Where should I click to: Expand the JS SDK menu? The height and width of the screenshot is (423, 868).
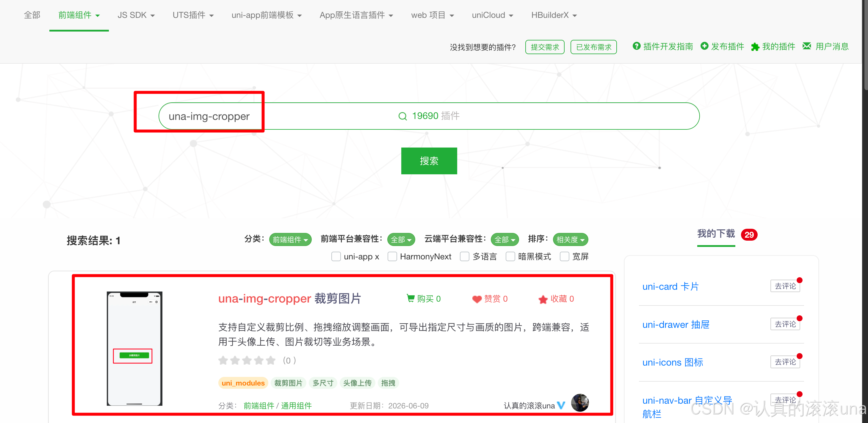pyautogui.click(x=136, y=15)
